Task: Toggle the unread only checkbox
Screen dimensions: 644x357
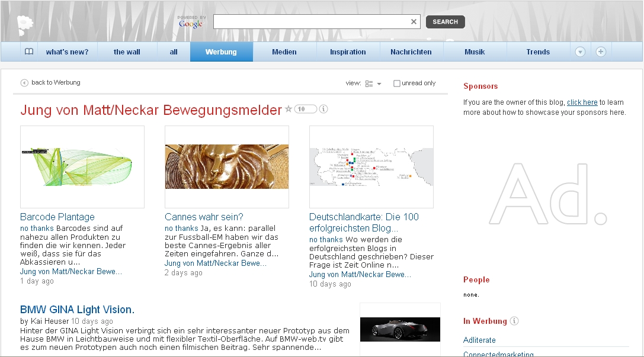Action: [397, 83]
